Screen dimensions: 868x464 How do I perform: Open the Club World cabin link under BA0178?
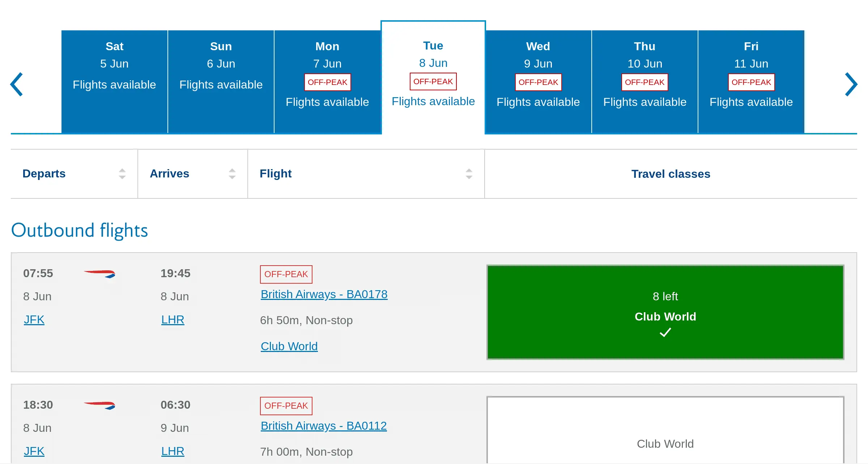(x=289, y=346)
